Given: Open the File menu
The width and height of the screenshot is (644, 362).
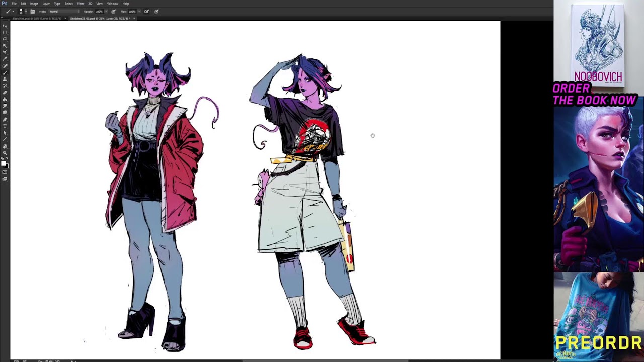Looking at the screenshot, I should point(14,4).
